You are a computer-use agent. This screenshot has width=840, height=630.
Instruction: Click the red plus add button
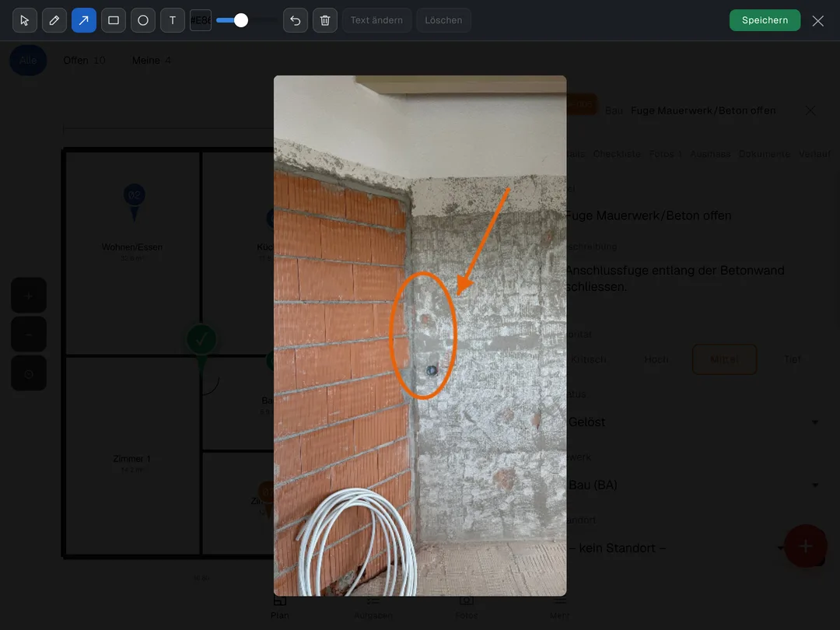click(805, 546)
